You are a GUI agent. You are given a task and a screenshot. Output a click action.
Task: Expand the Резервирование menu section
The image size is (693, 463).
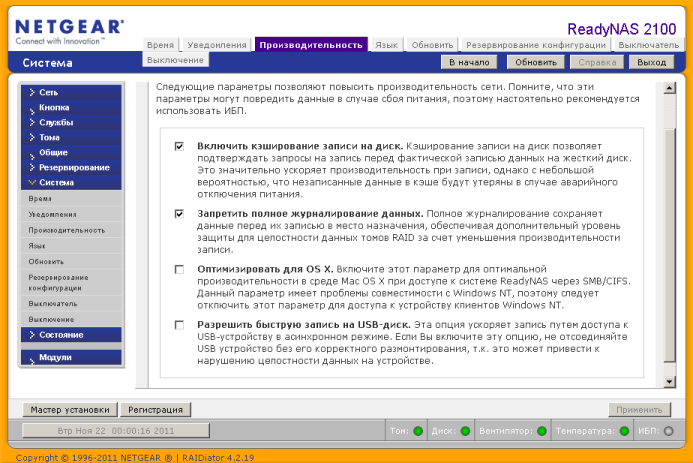71,167
